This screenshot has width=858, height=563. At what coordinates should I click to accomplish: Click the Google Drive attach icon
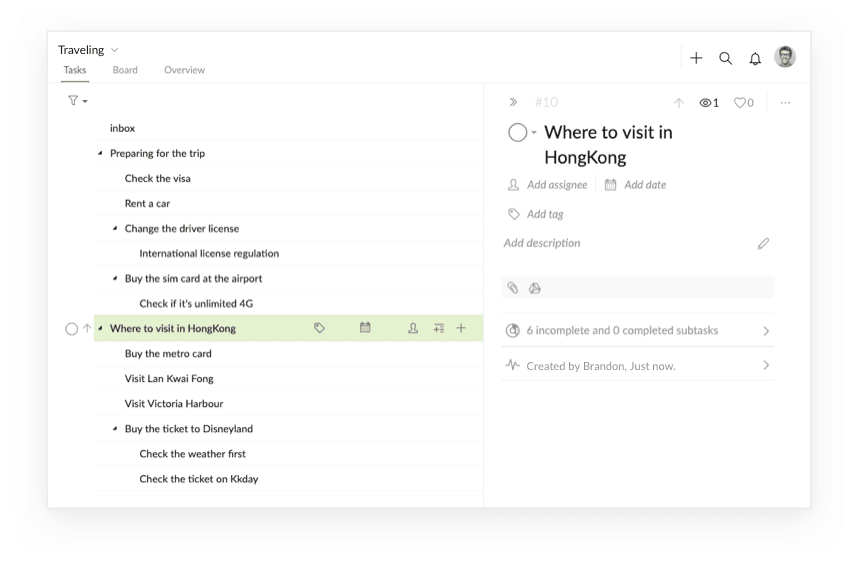point(535,288)
